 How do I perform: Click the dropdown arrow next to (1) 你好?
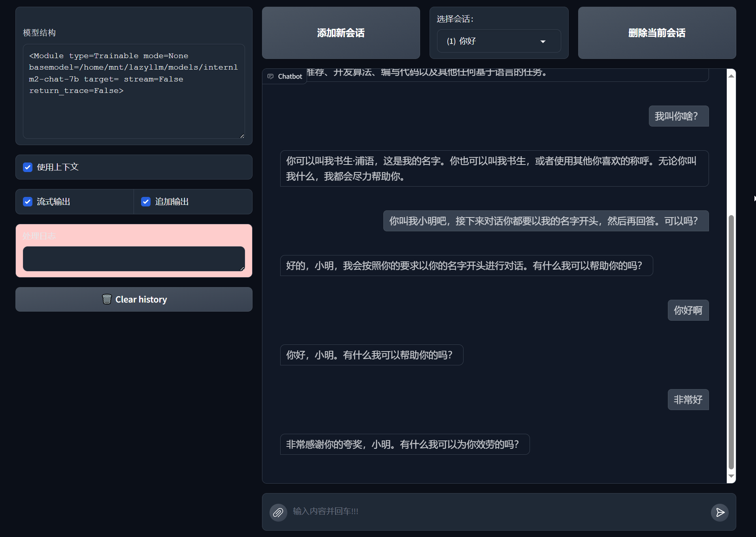543,42
